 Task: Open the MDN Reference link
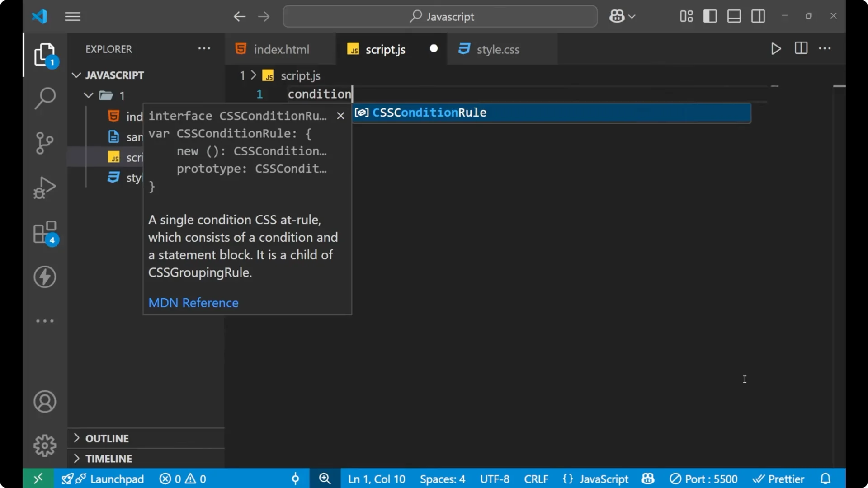[x=193, y=303]
